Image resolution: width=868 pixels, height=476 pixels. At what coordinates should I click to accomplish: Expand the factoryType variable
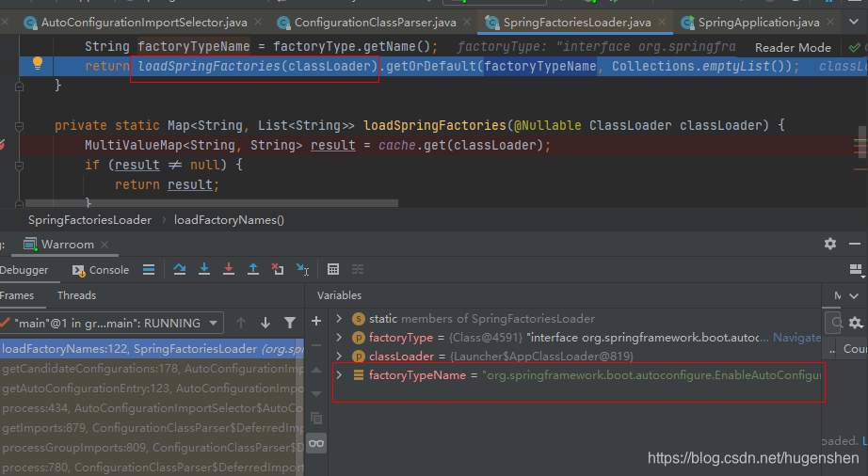point(339,337)
